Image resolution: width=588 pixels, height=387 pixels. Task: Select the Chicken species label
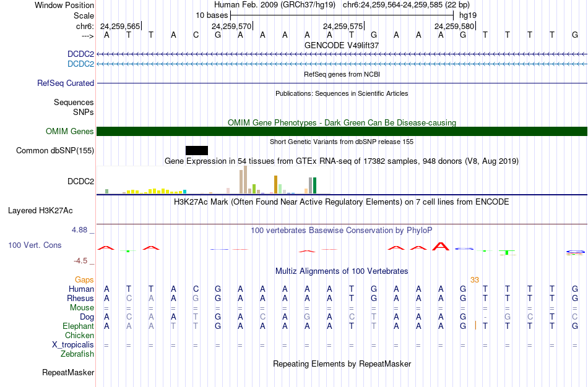[x=79, y=335]
